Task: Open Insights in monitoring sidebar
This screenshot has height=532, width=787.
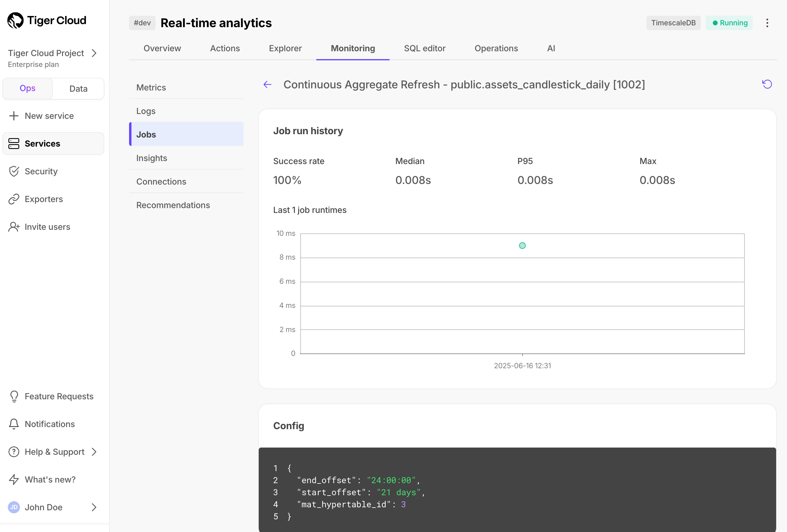Action: click(186, 158)
